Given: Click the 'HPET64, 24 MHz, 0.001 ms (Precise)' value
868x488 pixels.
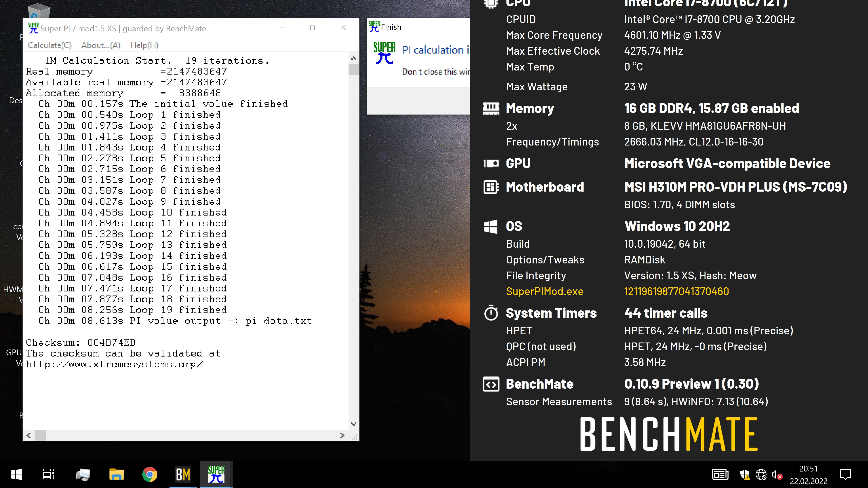Looking at the screenshot, I should (x=709, y=331).
